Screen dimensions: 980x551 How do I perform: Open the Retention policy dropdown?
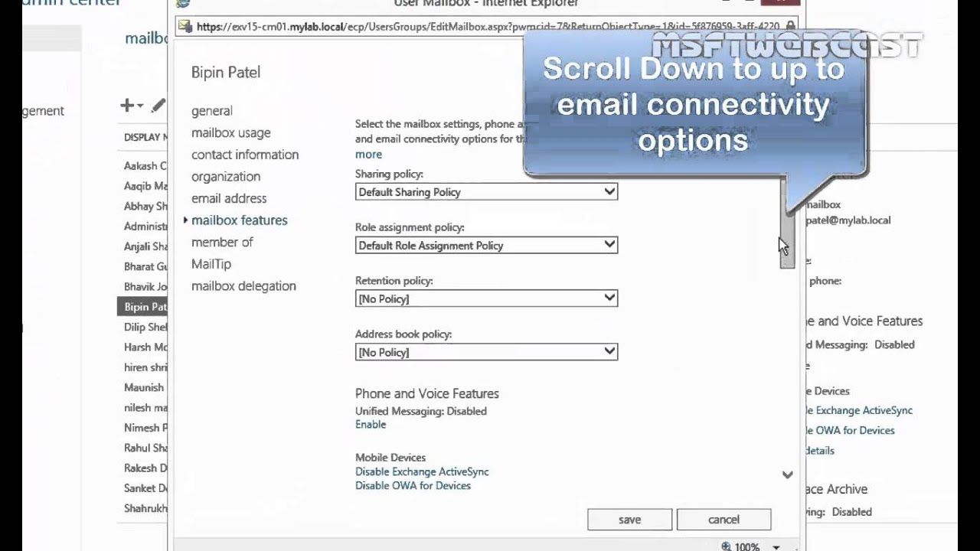[x=486, y=299]
